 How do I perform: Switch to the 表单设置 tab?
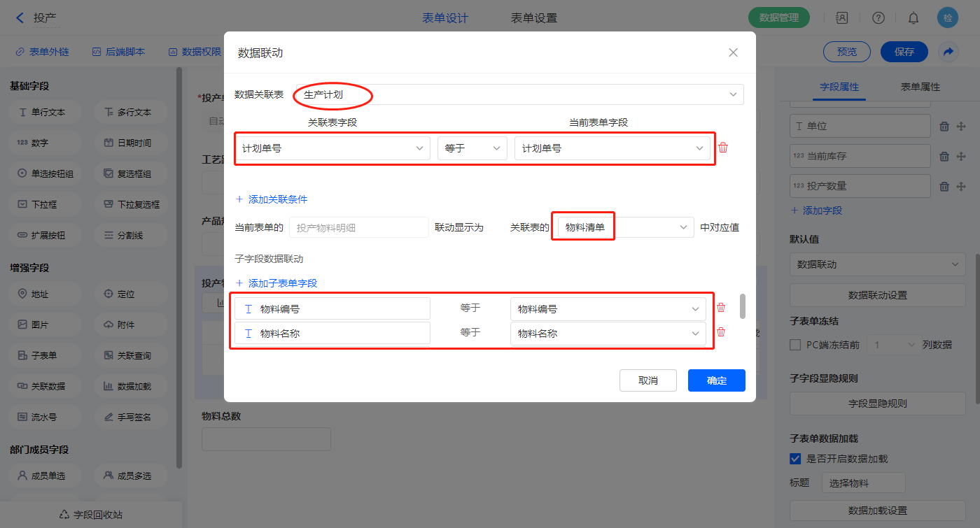533,18
